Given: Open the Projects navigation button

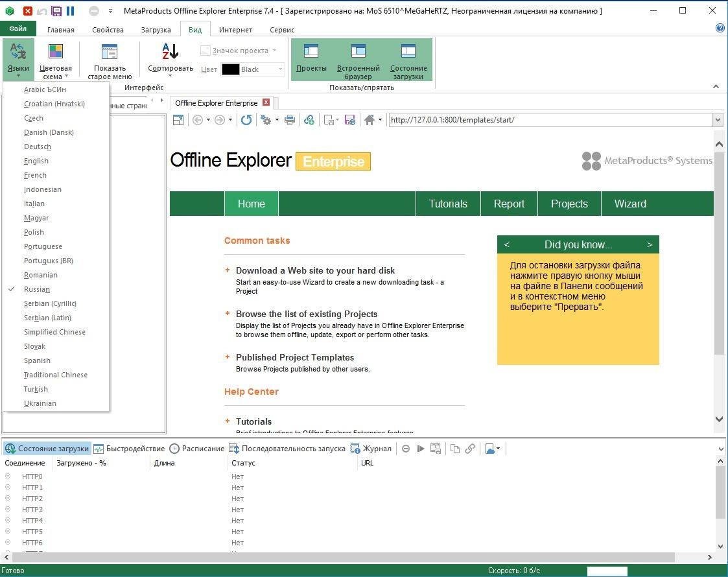Looking at the screenshot, I should (569, 204).
